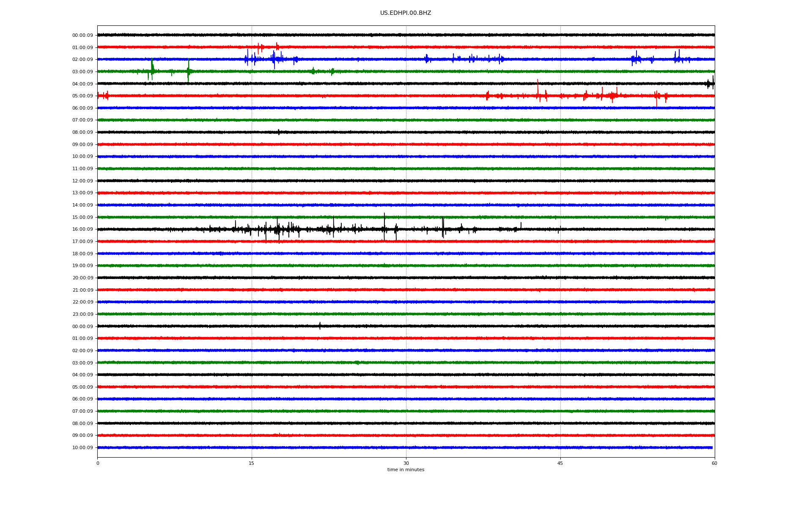Select the 15 tick label on x-axis
This screenshot has width=812, height=508.
252,463
